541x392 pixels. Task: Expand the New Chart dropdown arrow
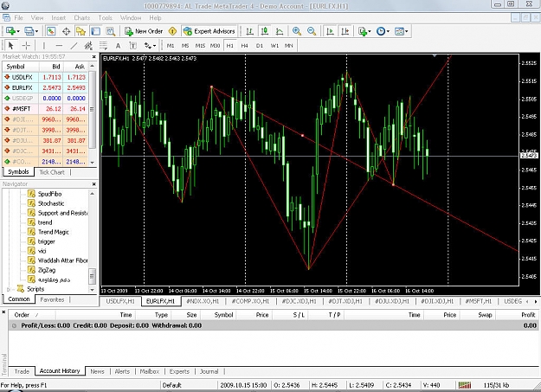(18, 31)
